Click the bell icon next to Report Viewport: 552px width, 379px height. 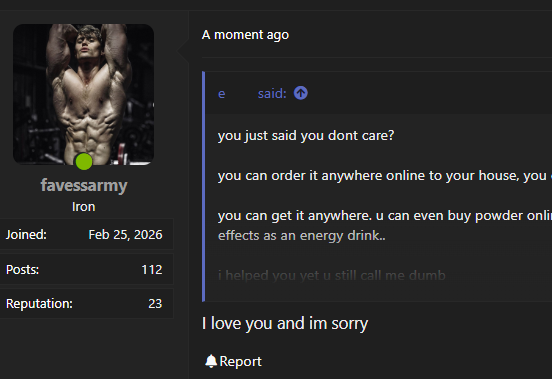point(211,361)
